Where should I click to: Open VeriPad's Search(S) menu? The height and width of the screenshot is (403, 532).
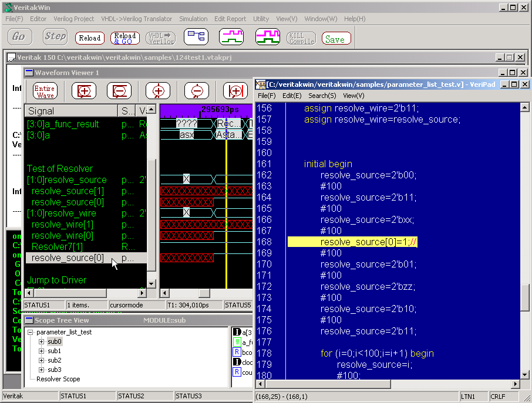coord(322,96)
